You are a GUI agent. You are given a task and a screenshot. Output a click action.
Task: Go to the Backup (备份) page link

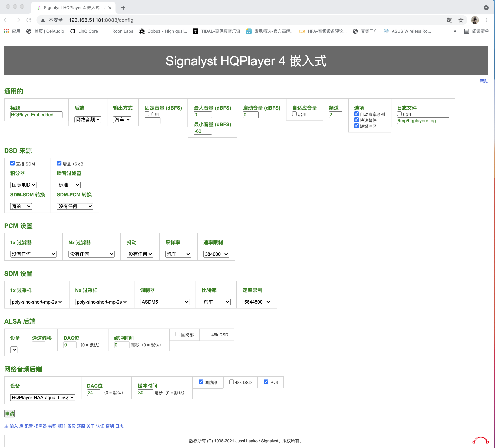click(x=71, y=426)
